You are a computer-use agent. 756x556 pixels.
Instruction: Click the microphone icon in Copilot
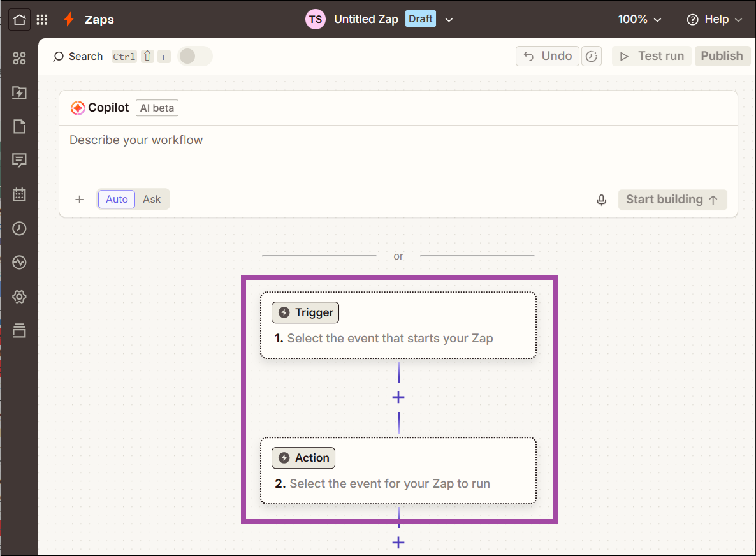pyautogui.click(x=601, y=200)
